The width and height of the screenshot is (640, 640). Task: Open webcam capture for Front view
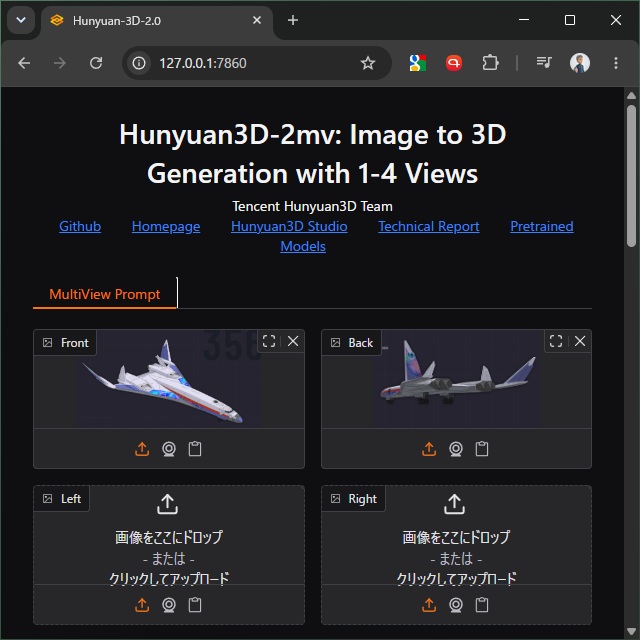pyautogui.click(x=169, y=449)
